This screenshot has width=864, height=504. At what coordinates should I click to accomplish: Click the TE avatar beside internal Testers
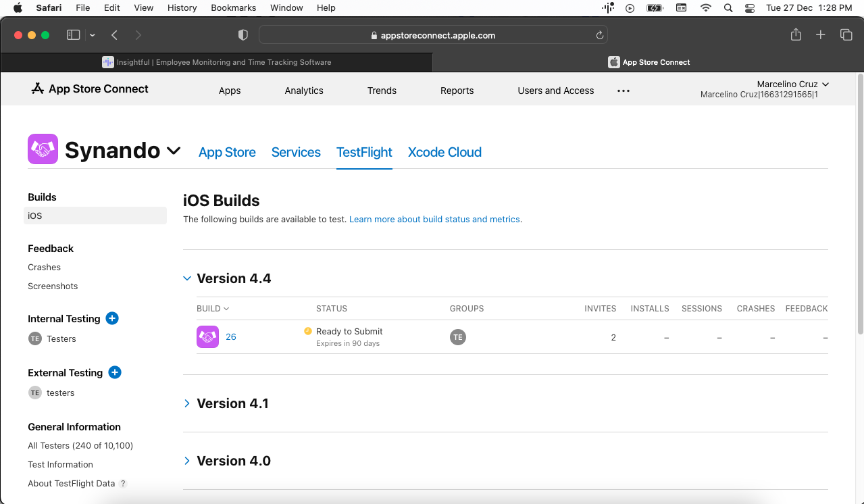click(x=35, y=338)
